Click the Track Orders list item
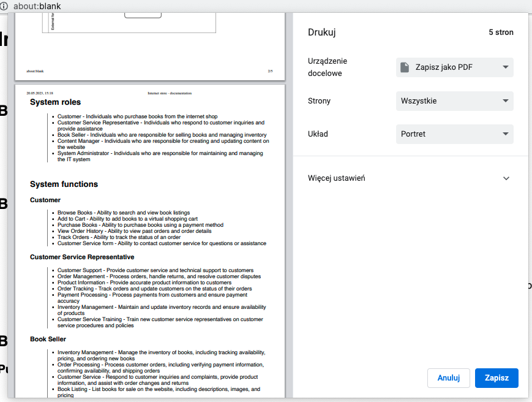532x402 pixels. tap(119, 237)
